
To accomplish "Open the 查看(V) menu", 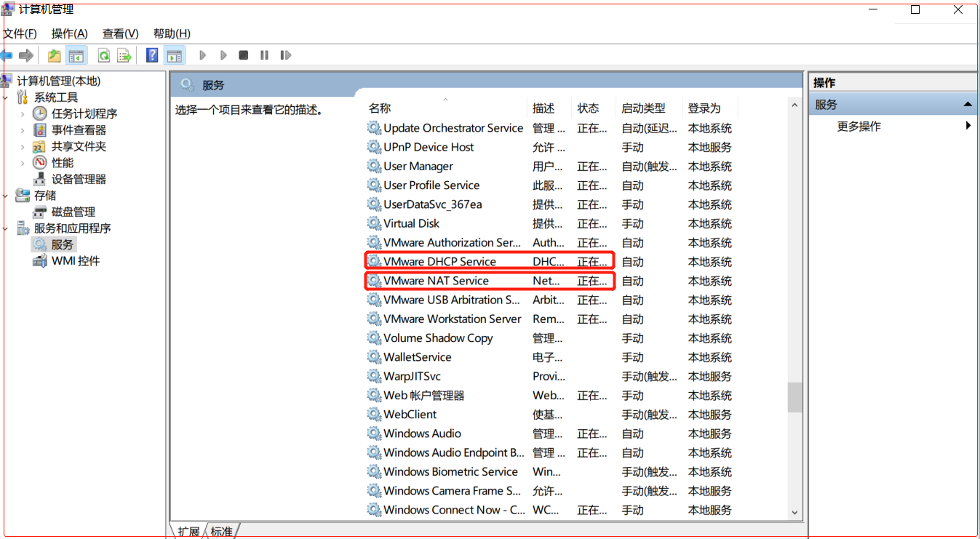I will [121, 33].
